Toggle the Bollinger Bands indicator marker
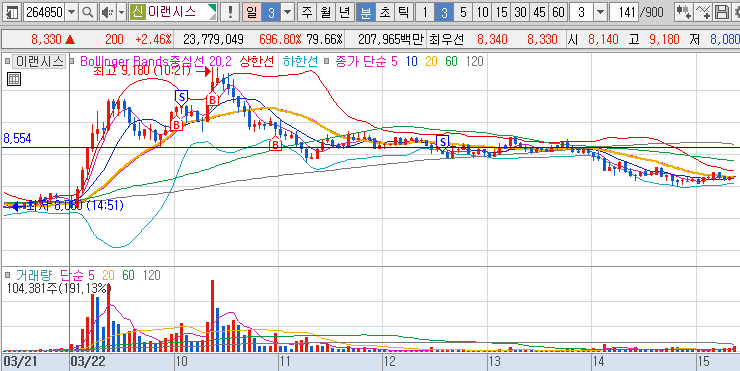This screenshot has height=371, width=740. point(72,61)
